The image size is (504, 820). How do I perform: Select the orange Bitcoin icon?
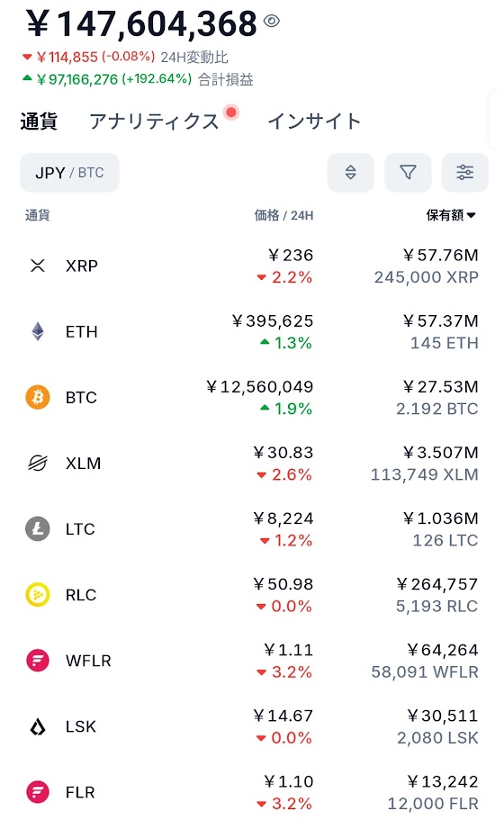pyautogui.click(x=38, y=398)
